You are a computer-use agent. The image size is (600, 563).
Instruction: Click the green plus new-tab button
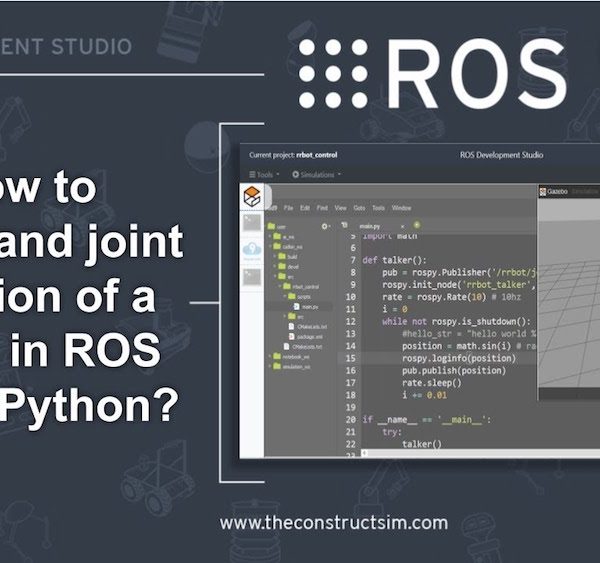tap(417, 225)
